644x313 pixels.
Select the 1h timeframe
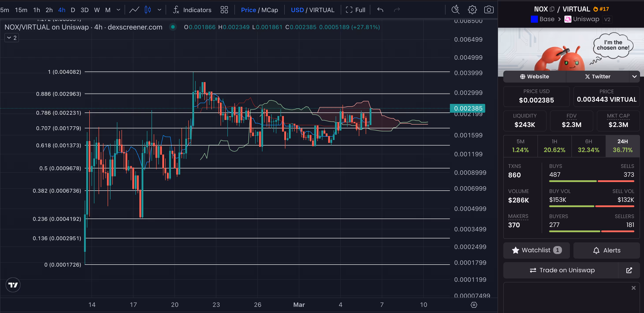pyautogui.click(x=36, y=10)
